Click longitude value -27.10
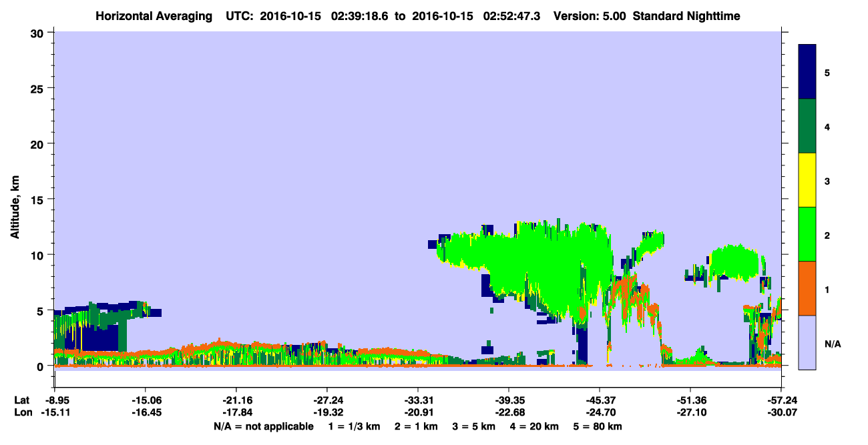 pos(690,412)
